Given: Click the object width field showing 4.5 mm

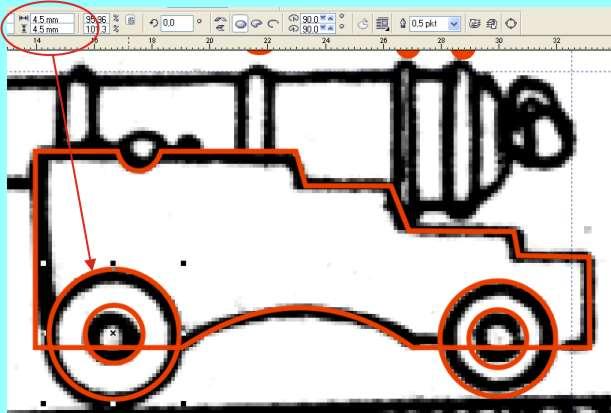Looking at the screenshot, I should [x=50, y=18].
